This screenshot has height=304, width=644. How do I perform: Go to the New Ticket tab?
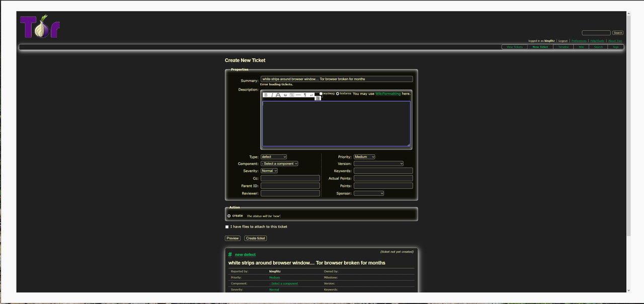coord(540,47)
